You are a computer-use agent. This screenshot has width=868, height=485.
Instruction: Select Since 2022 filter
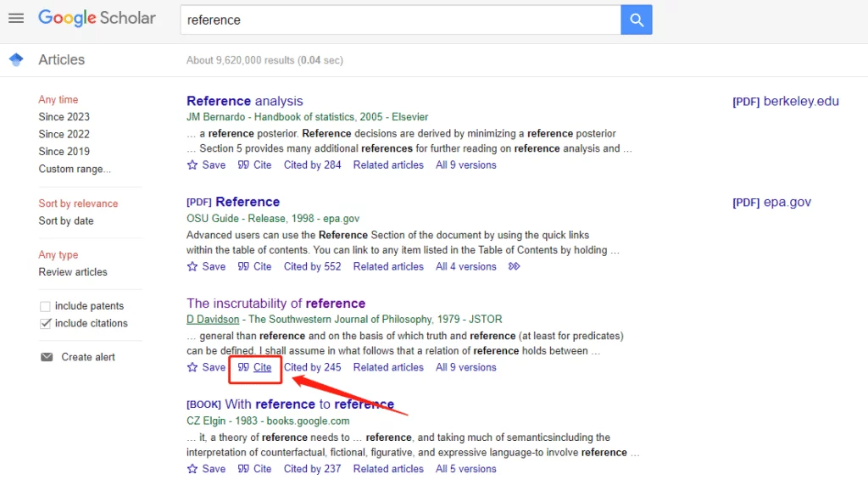tap(64, 134)
